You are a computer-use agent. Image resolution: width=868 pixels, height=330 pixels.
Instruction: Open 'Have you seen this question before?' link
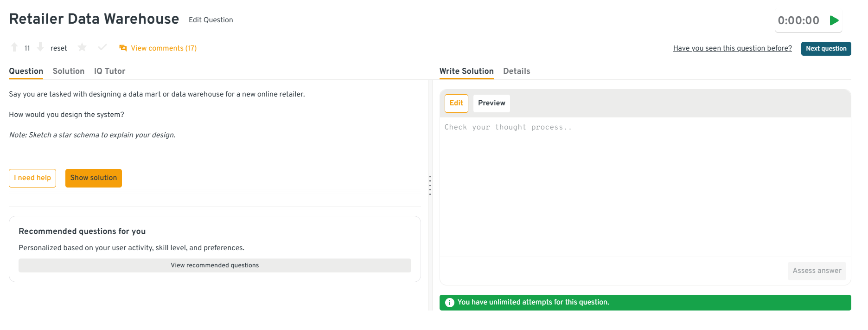pyautogui.click(x=732, y=48)
